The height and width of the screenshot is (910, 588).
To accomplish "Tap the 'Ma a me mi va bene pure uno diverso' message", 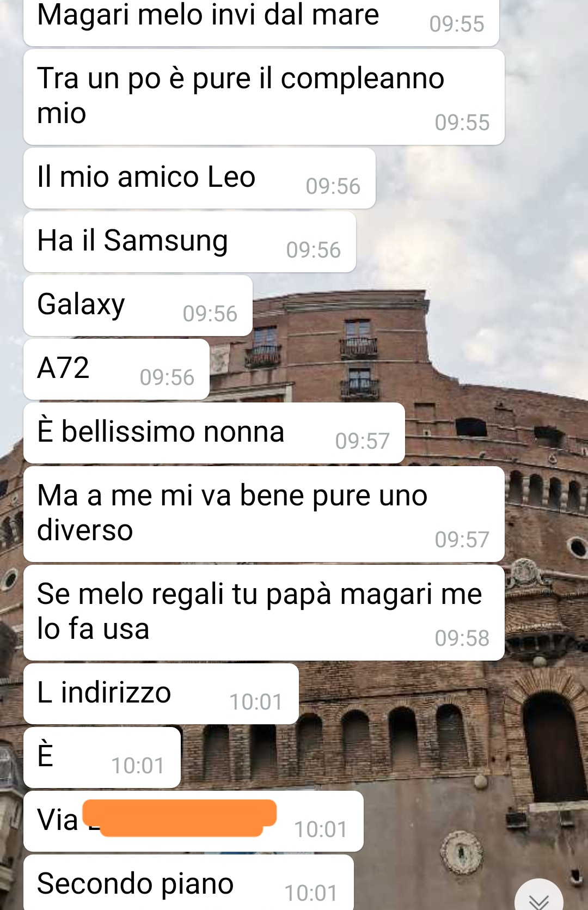I will pos(264,514).
